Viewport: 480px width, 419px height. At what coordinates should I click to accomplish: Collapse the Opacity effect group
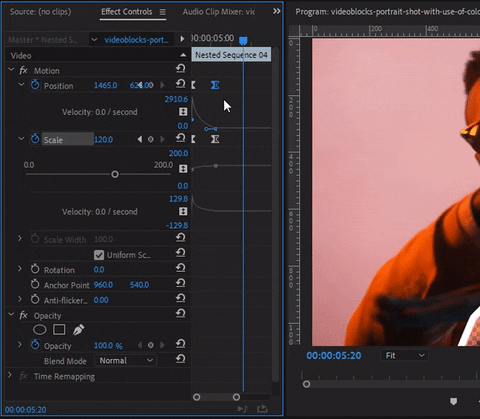tap(11, 314)
